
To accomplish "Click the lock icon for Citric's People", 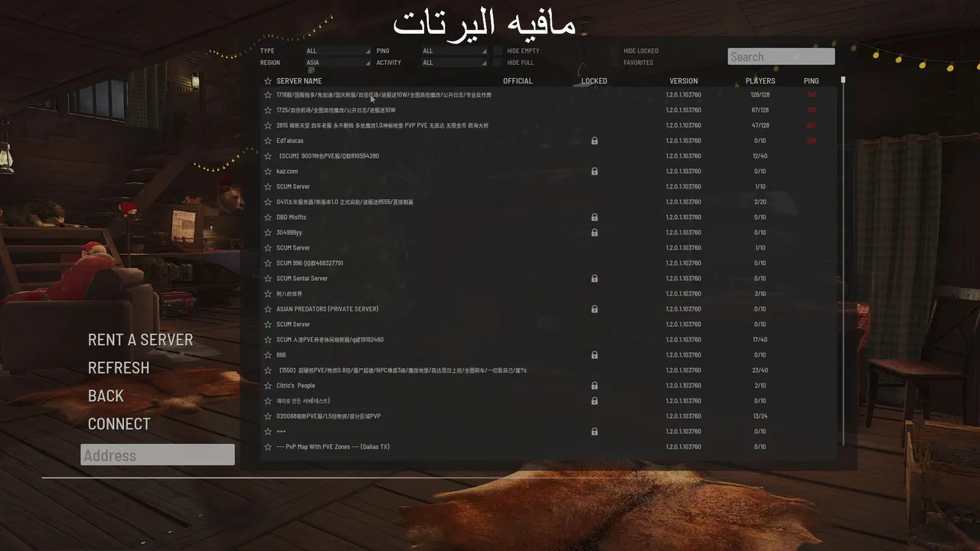I will pyautogui.click(x=594, y=386).
